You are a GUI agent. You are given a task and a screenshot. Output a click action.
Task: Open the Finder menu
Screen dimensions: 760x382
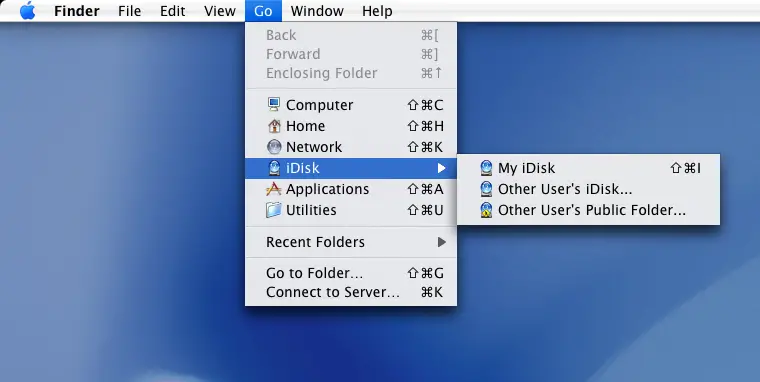pyautogui.click(x=77, y=11)
